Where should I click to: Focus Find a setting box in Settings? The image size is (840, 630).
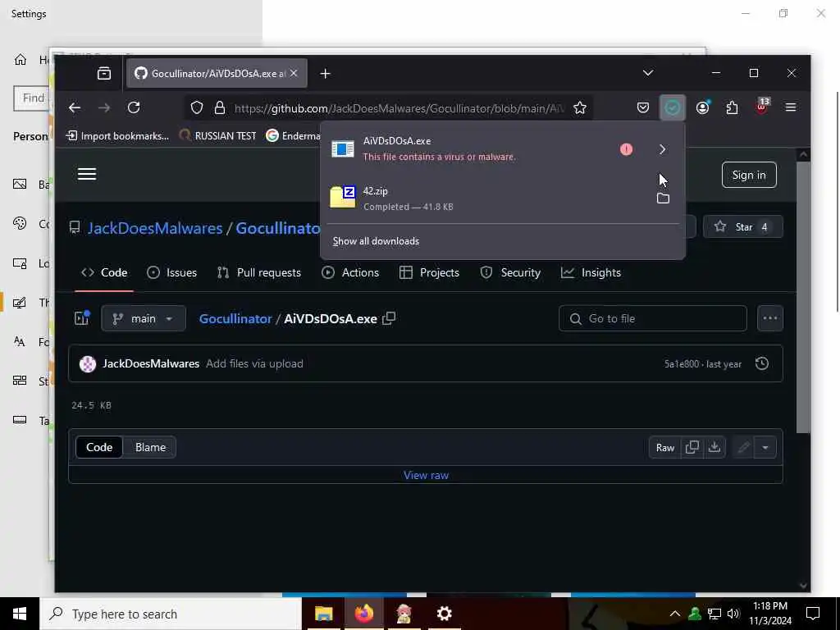coord(32,98)
